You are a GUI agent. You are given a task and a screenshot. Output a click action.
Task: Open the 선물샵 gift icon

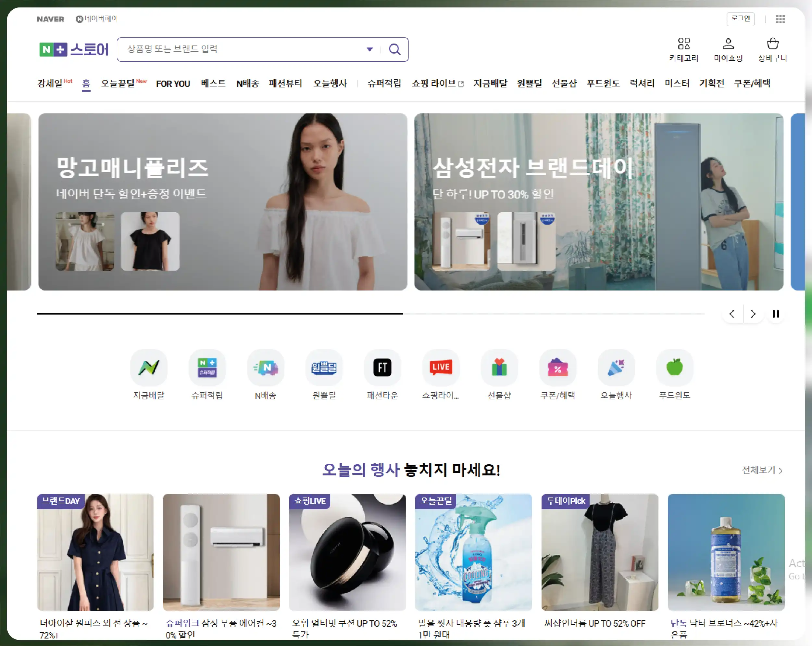click(499, 368)
